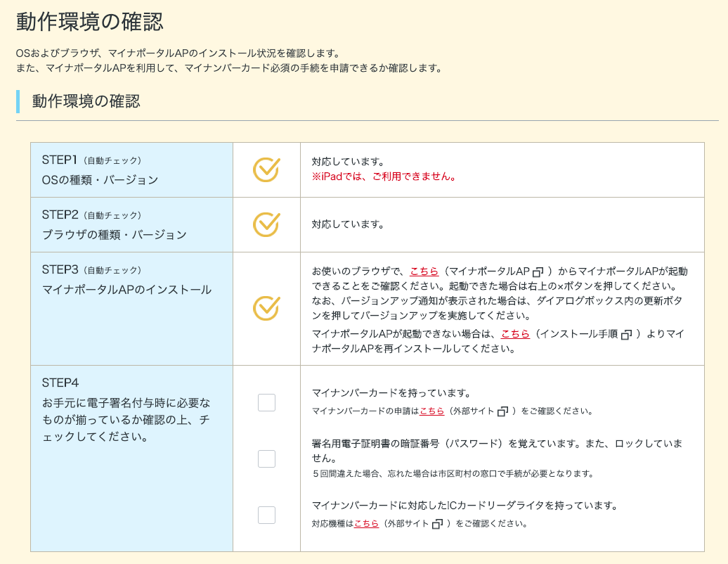Image resolution: width=728 pixels, height=564 pixels.
Task: Follow こちら link for マイナンバーカードの申請
Action: (431, 411)
